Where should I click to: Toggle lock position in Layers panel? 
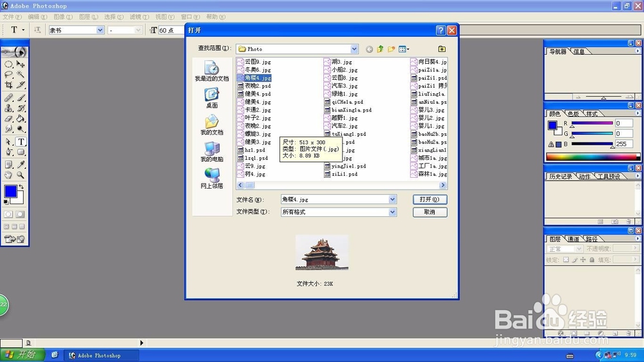583,260
